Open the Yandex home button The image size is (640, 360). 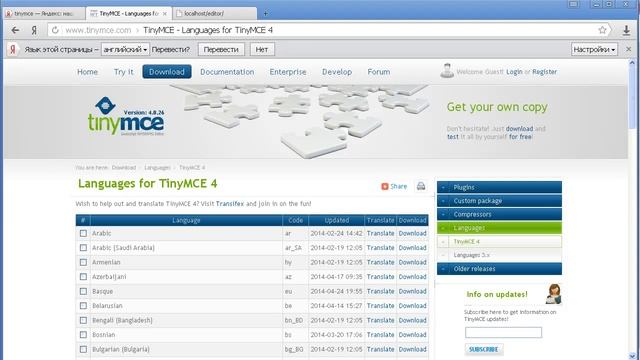click(34, 30)
